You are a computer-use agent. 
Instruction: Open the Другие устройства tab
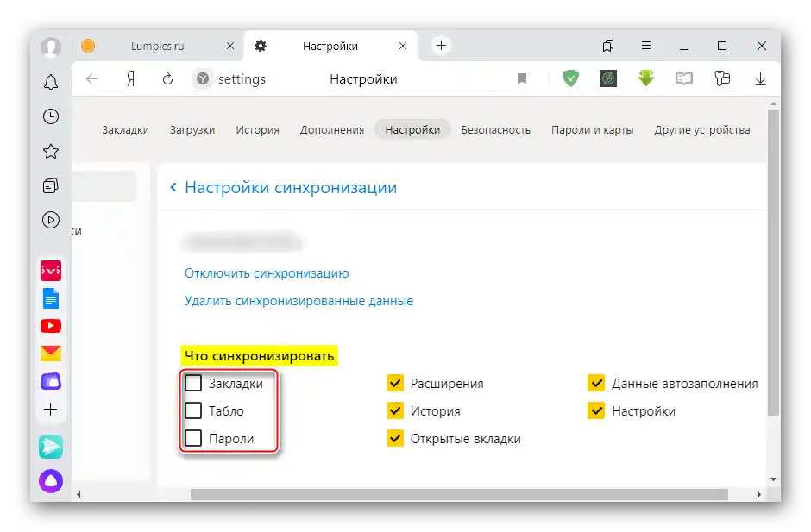tap(702, 130)
